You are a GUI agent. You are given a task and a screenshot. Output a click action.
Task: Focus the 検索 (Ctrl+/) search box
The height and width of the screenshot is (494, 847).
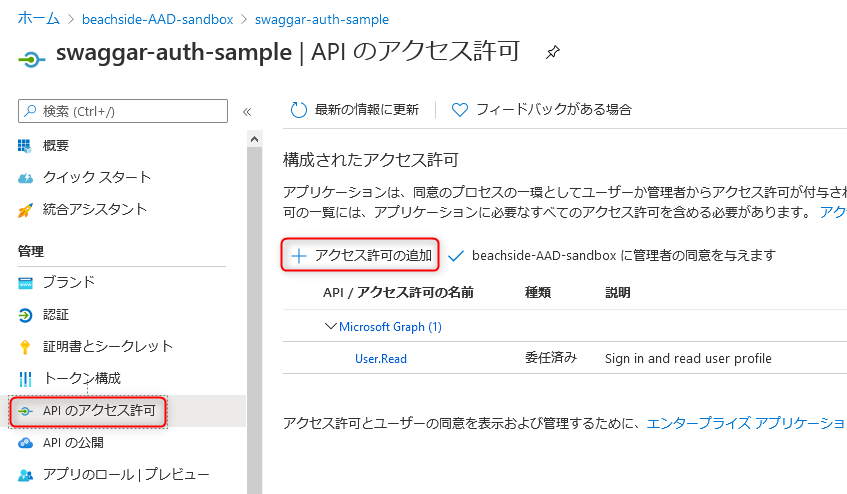coord(123,111)
